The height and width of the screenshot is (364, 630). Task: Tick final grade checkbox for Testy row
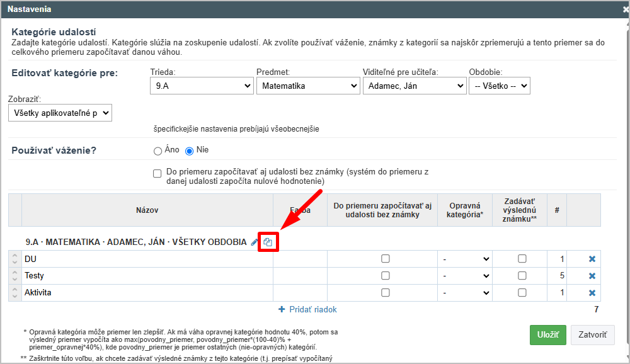point(522,276)
